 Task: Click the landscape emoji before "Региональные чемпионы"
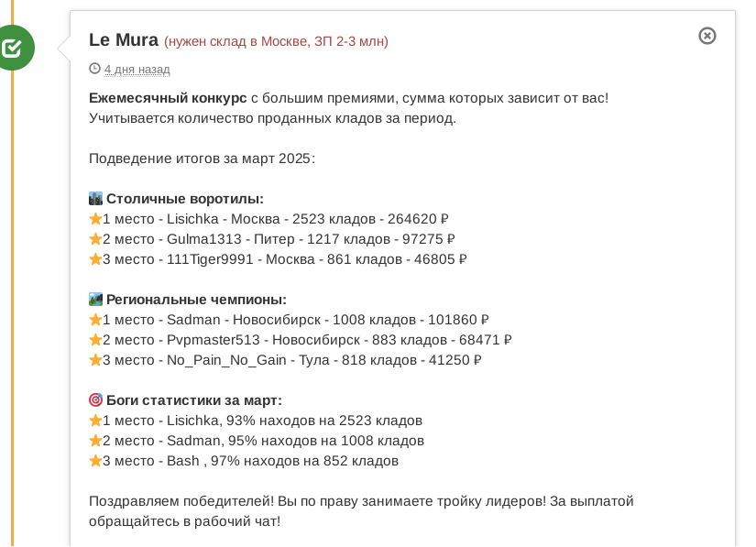[95, 300]
